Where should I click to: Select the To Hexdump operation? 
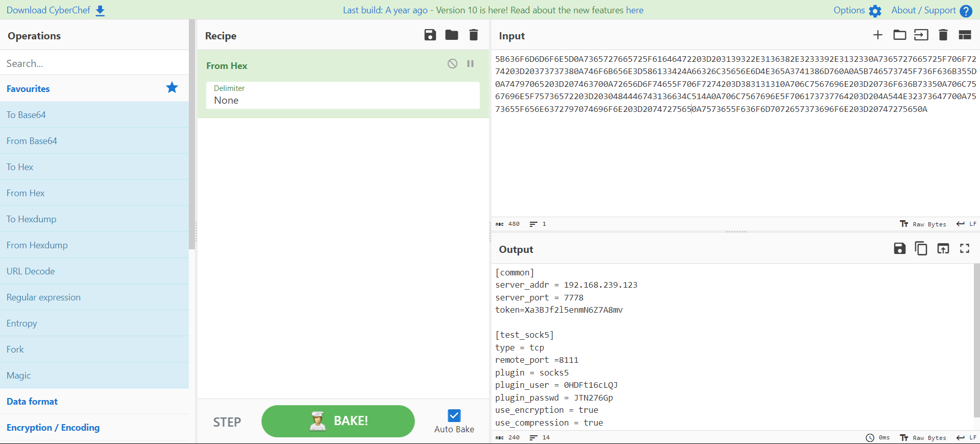[x=94, y=219]
